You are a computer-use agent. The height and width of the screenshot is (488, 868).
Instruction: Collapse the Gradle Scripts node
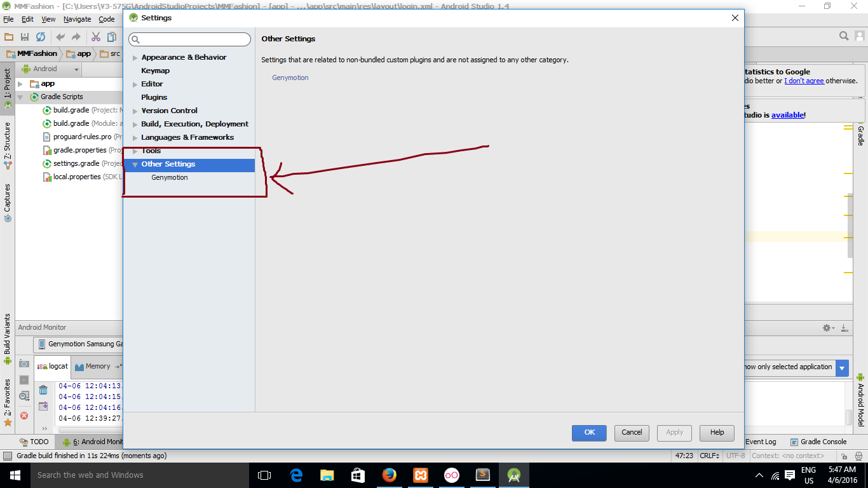click(20, 97)
